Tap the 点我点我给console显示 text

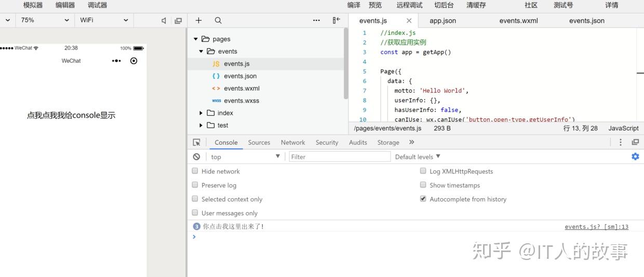[x=71, y=115]
